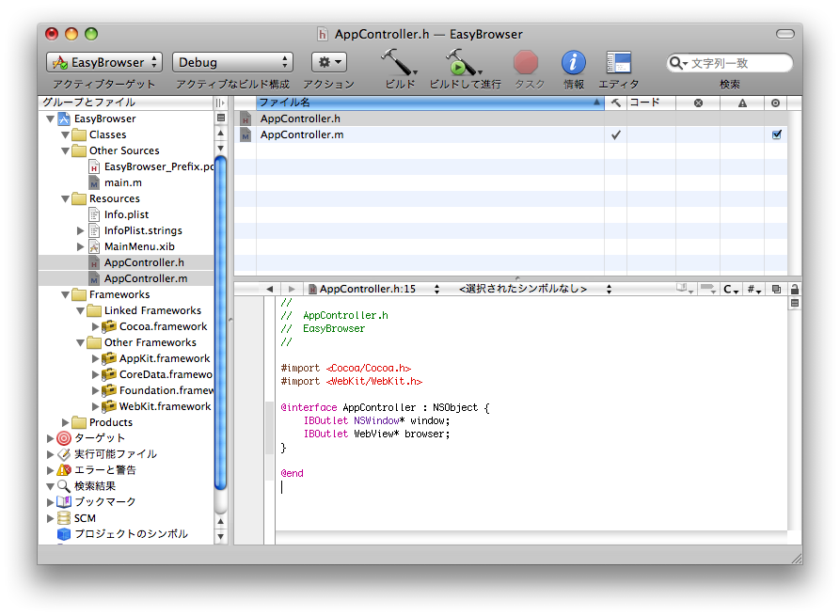Collapse the Frameworks folder
The height and width of the screenshot is (616, 840).
[65, 294]
